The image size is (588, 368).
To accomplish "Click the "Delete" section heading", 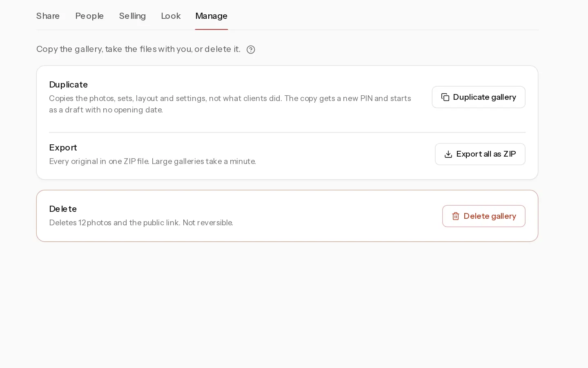I will tap(63, 209).
